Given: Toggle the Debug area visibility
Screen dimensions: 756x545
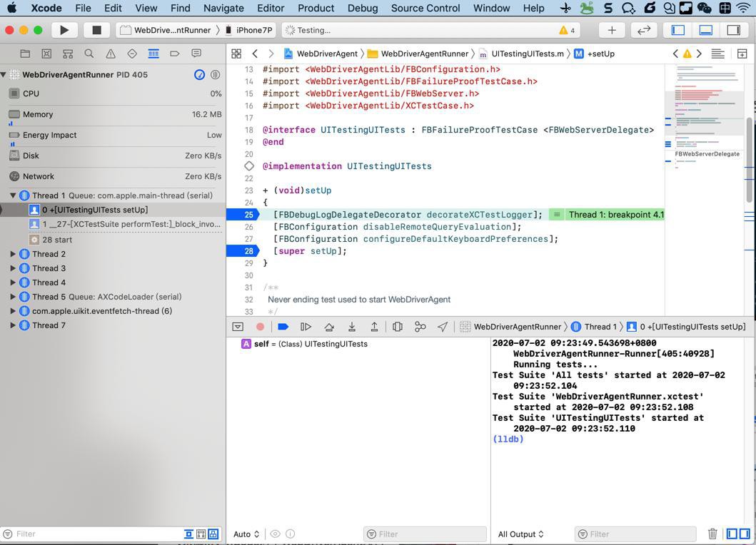Looking at the screenshot, I should click(x=706, y=30).
